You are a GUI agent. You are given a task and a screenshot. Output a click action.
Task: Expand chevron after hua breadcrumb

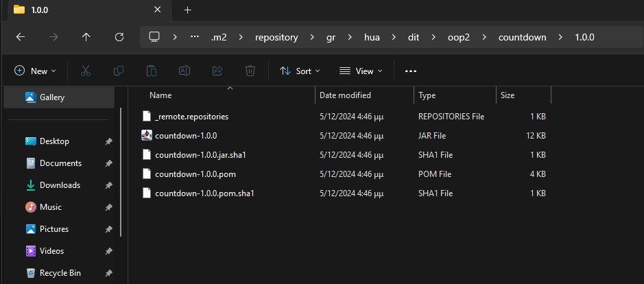pyautogui.click(x=394, y=38)
